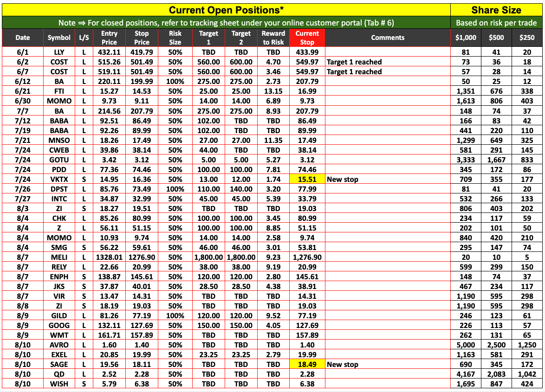Viewport: 545px width, 392px height.
Task: Select the "Share Size" yellow header
Action: [x=496, y=10]
